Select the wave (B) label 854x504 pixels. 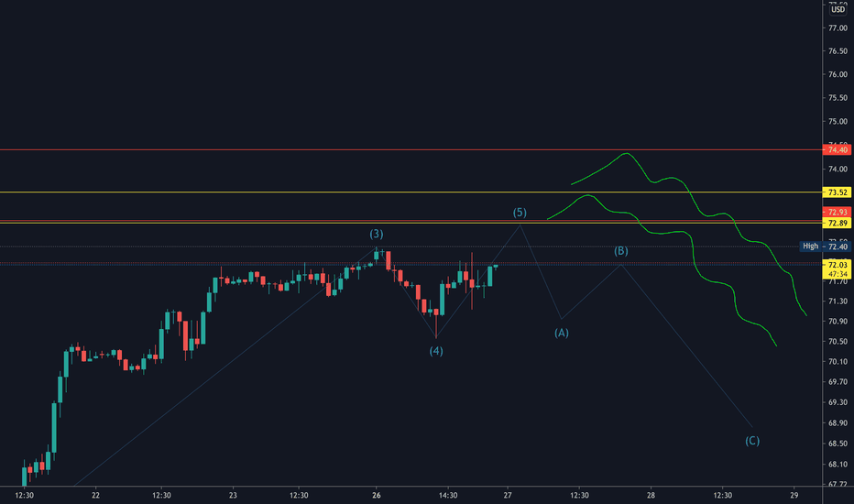621,251
